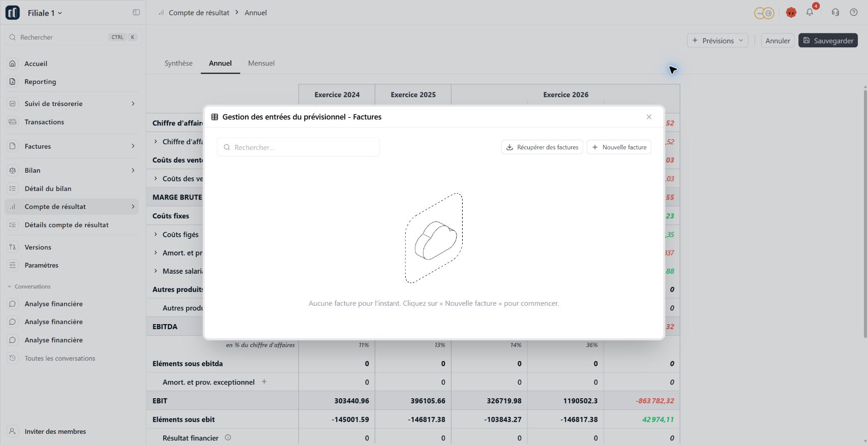Screen dimensions: 868x445
Task: Click Récupérer des factures button
Action: (542, 147)
